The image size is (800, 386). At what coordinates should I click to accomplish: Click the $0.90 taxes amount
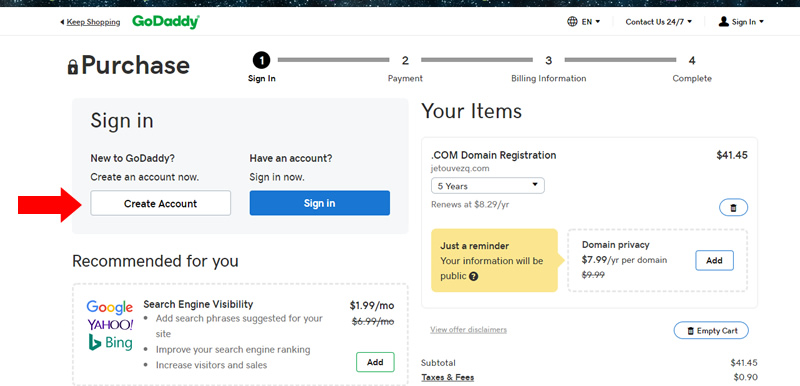(x=745, y=377)
